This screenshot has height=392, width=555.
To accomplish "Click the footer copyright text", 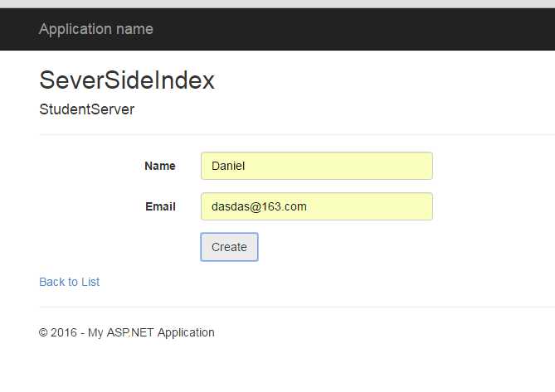I will pos(126,332).
